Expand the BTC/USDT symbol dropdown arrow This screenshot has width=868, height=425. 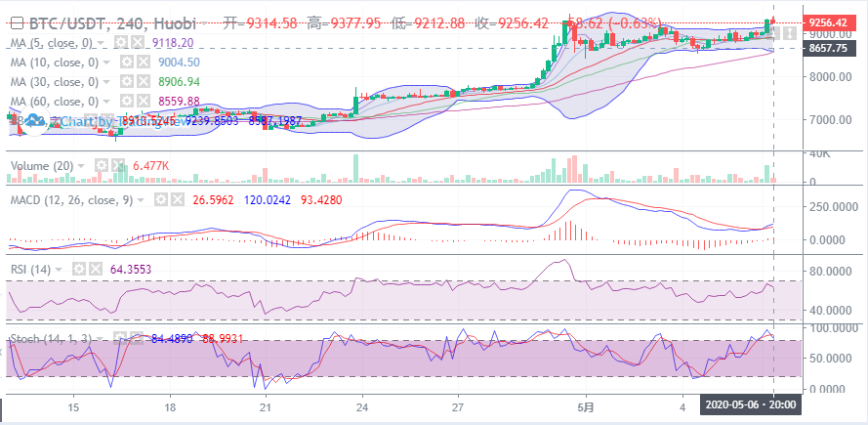point(206,21)
